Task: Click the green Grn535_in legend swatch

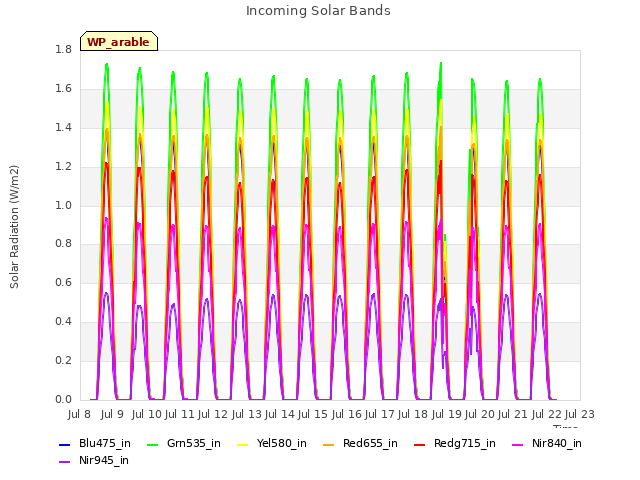Action: point(152,444)
